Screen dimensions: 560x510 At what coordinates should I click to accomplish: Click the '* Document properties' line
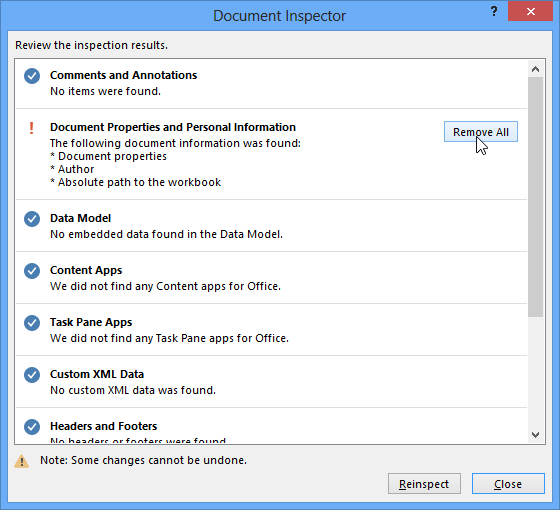[109, 156]
